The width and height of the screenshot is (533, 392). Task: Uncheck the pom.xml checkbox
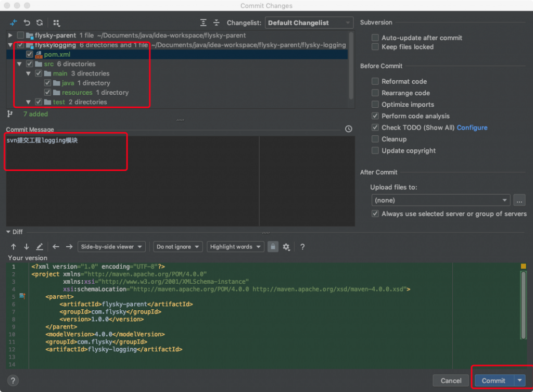(30, 54)
